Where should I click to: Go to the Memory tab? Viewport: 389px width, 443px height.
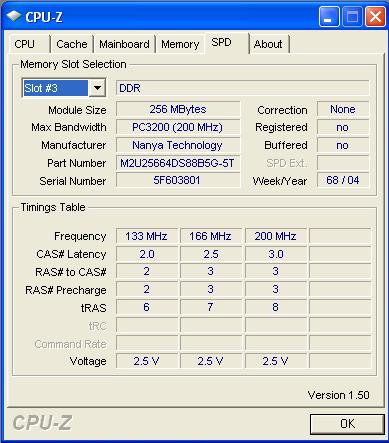(180, 44)
